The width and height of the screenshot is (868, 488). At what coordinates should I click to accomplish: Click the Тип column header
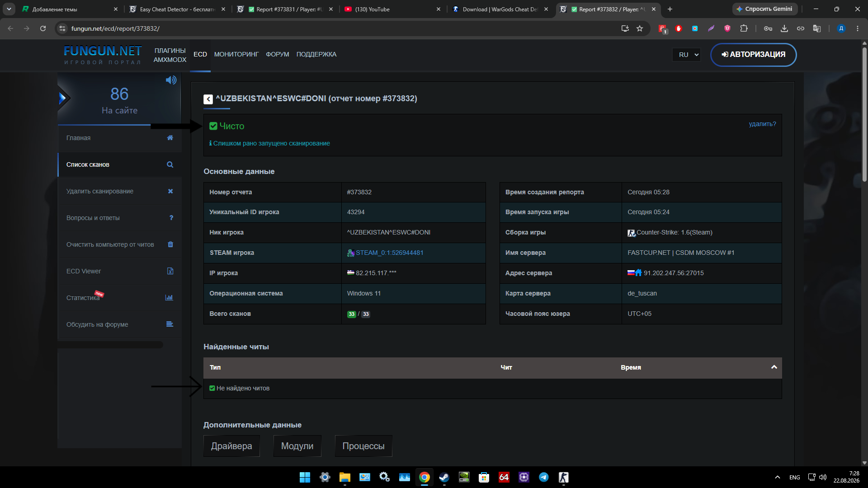[x=215, y=368]
